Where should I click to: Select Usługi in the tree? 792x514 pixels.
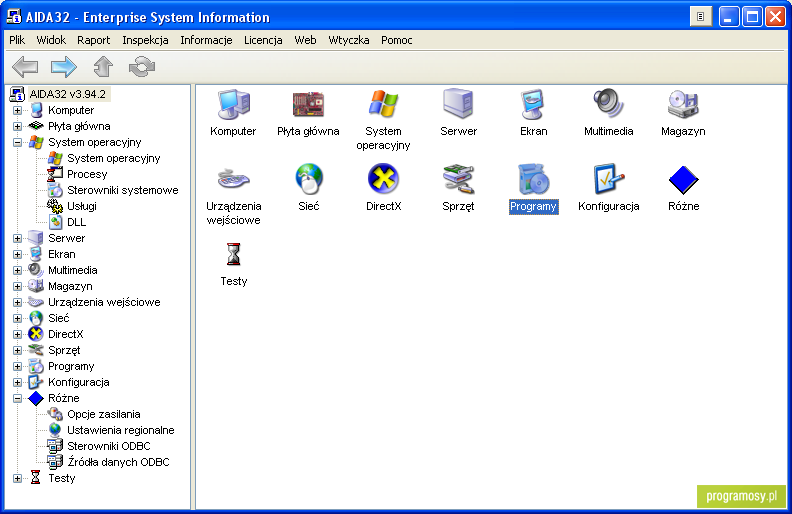pyautogui.click(x=82, y=206)
